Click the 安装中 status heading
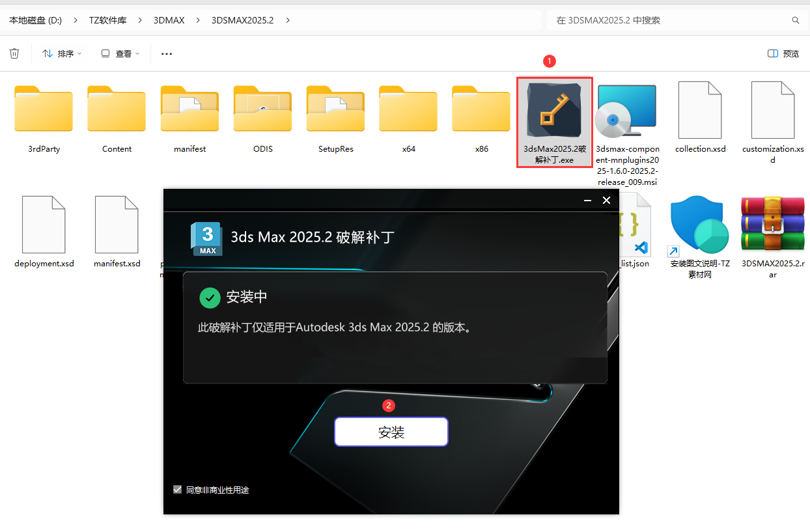The height and width of the screenshot is (532, 810). click(x=247, y=298)
